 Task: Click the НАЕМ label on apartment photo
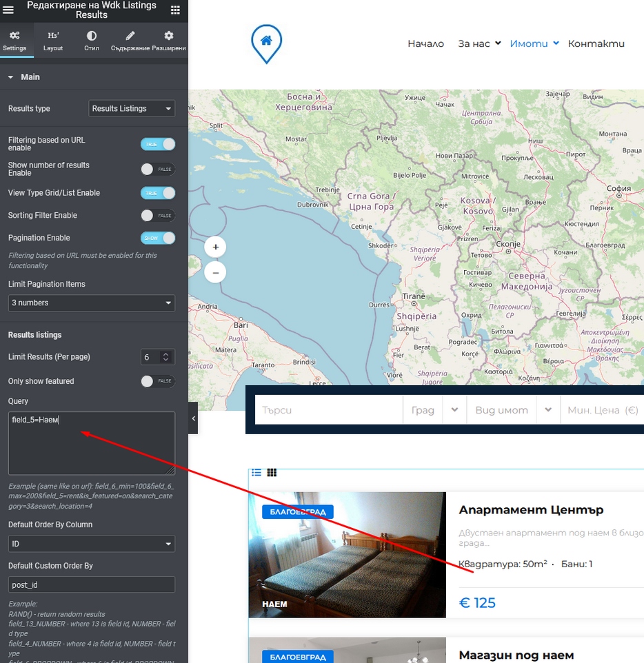(274, 604)
